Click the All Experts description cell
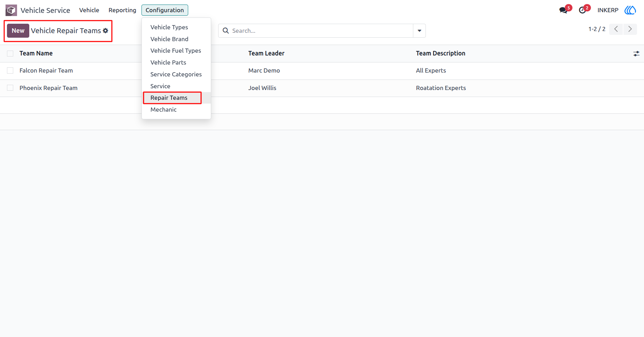Viewport: 644px width, 337px height. pos(431,70)
